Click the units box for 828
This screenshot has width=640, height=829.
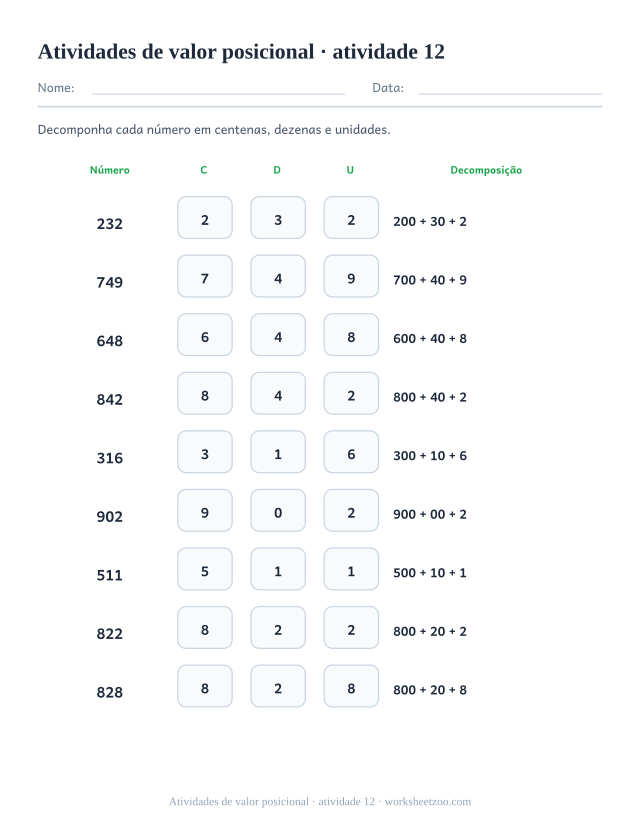pyautogui.click(x=351, y=686)
